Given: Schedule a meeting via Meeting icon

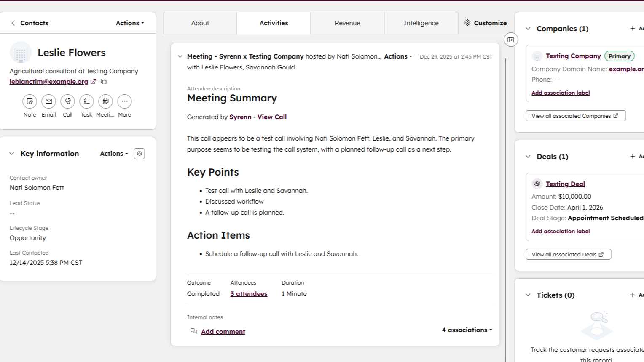Looking at the screenshot, I should 105,101.
